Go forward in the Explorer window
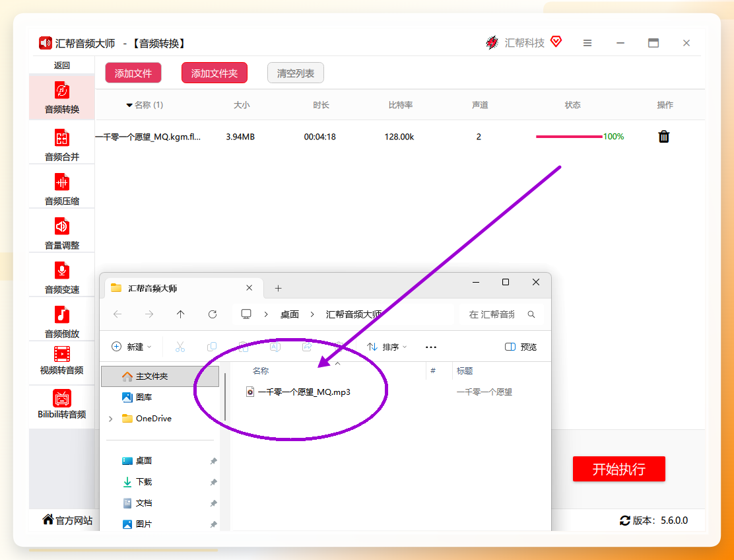The height and width of the screenshot is (560, 734). click(149, 314)
